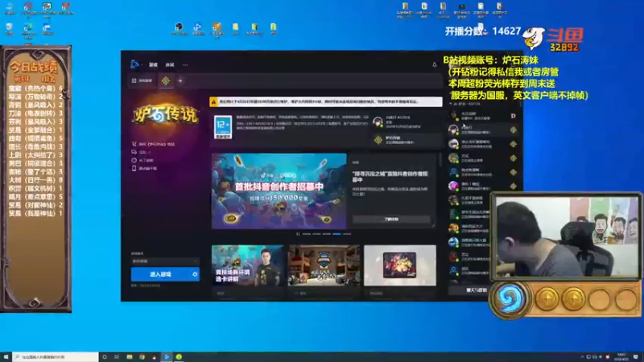The width and height of the screenshot is (644, 362).
Task: Open the Windows Start menu
Action: coord(6,356)
